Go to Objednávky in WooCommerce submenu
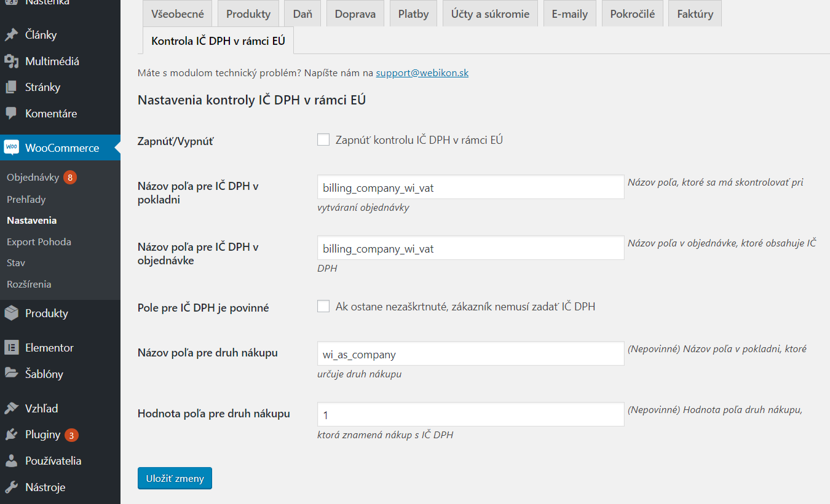 tap(33, 178)
